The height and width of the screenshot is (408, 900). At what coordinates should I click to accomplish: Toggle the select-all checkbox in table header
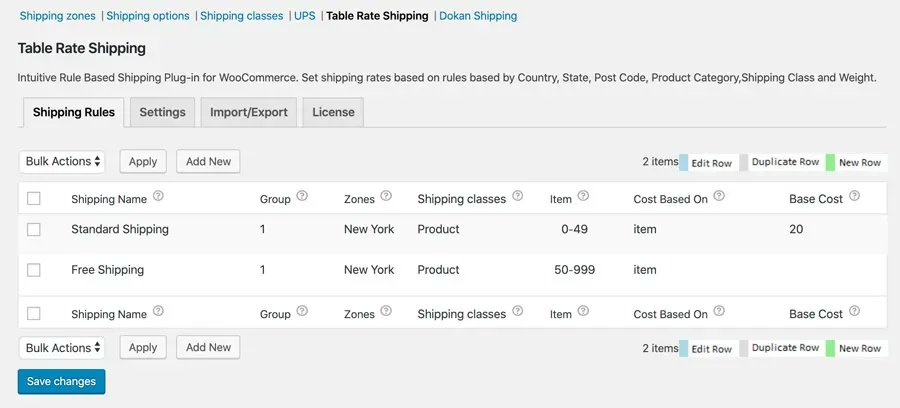pos(34,198)
